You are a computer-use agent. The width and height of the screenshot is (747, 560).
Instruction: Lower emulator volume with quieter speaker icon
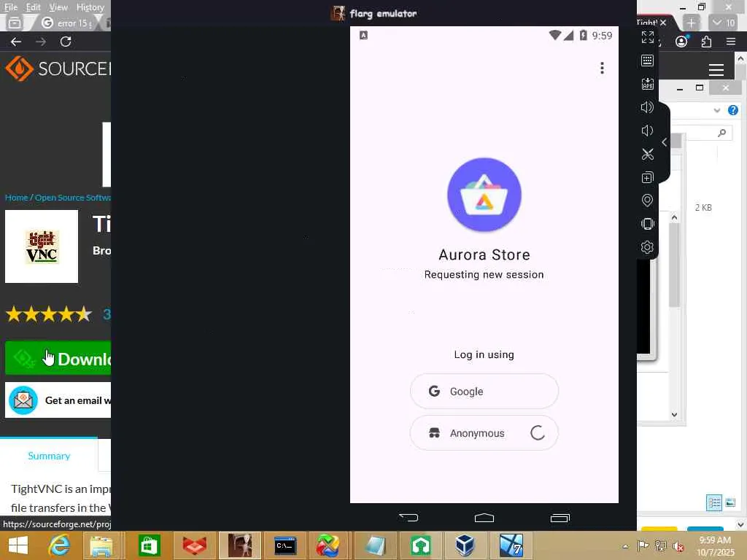pyautogui.click(x=647, y=131)
